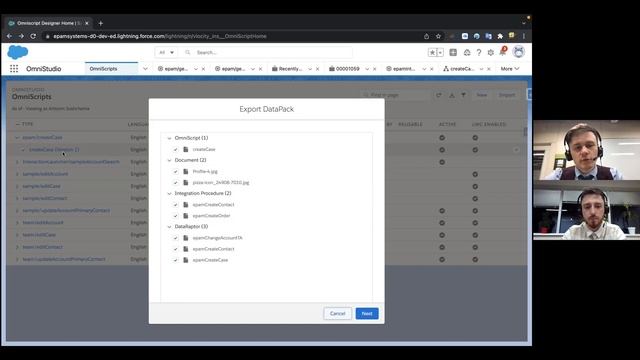Screen dimensions: 640x360
Task: Click the pizza-icon jpg file name
Action: click(x=221, y=182)
